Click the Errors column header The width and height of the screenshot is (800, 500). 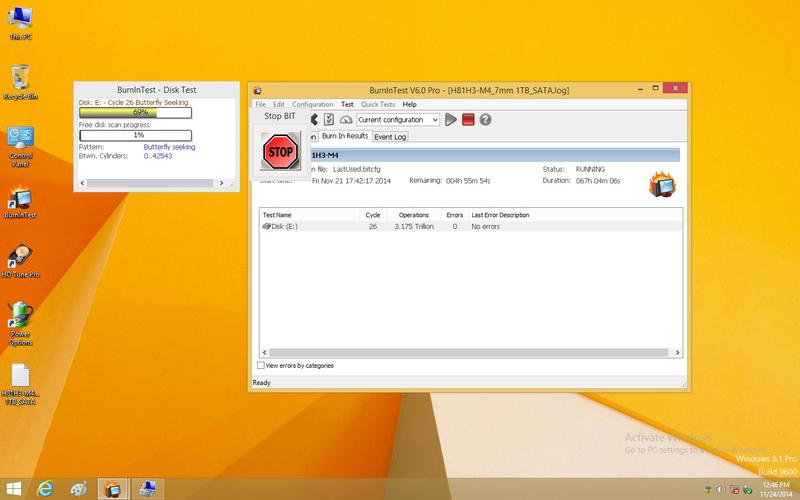[454, 215]
